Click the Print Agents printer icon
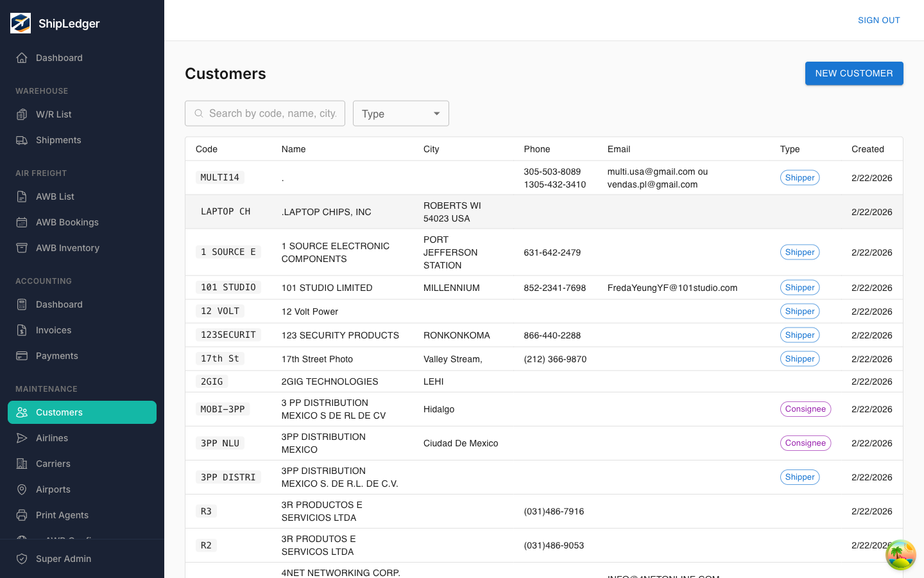Screen dimensions: 924x578 tap(22, 515)
